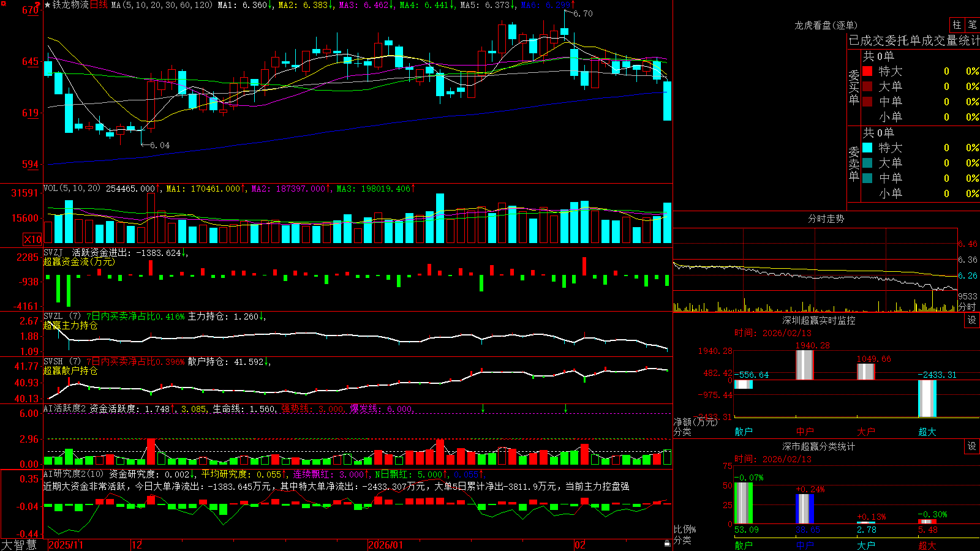The image size is (980, 551).
Task: Click the 7日内买卖净占比0.416% label
Action: pos(135,317)
